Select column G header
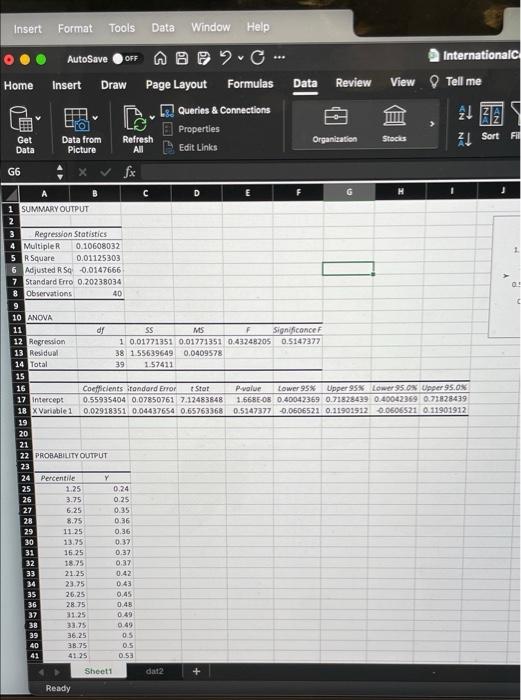 pyautogui.click(x=349, y=192)
